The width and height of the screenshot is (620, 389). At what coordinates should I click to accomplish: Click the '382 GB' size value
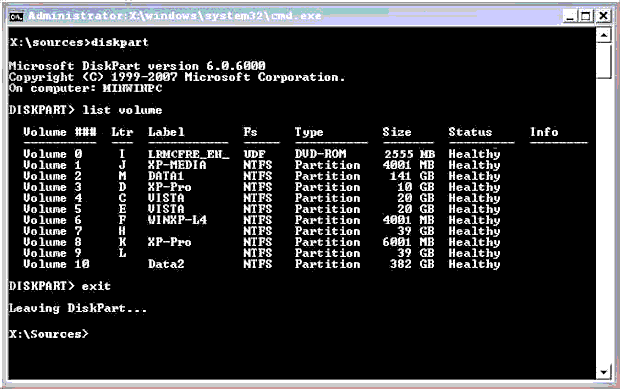click(412, 264)
